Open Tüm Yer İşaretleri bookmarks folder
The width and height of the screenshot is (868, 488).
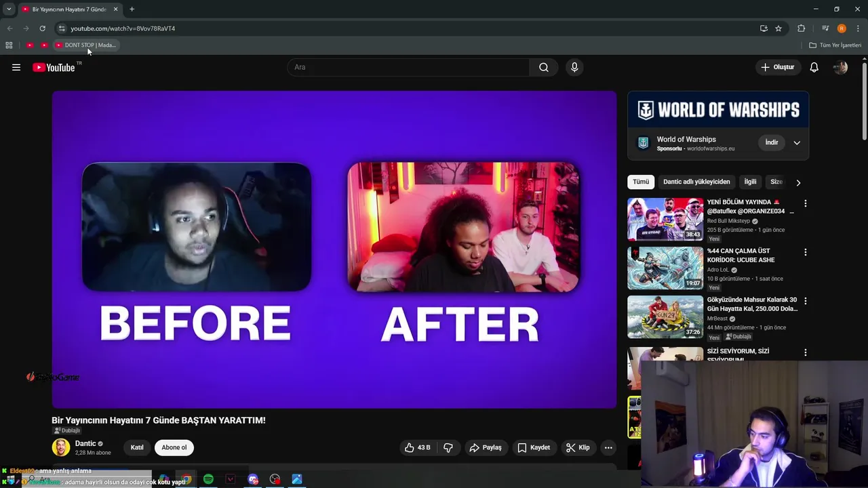[835, 45]
